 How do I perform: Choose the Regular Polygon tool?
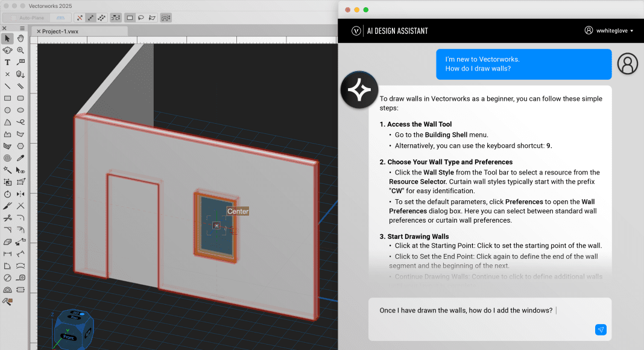[21, 145]
